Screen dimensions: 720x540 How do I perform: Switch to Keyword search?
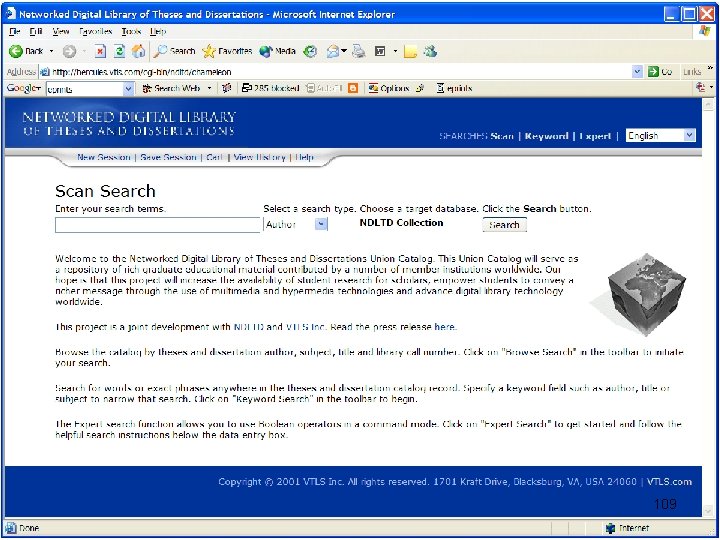pos(546,136)
